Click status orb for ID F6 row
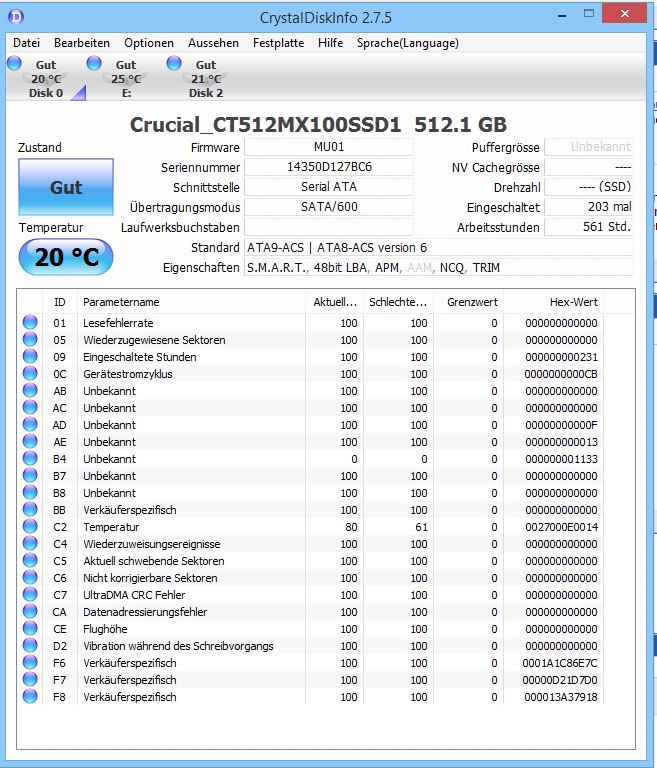 click(30, 662)
